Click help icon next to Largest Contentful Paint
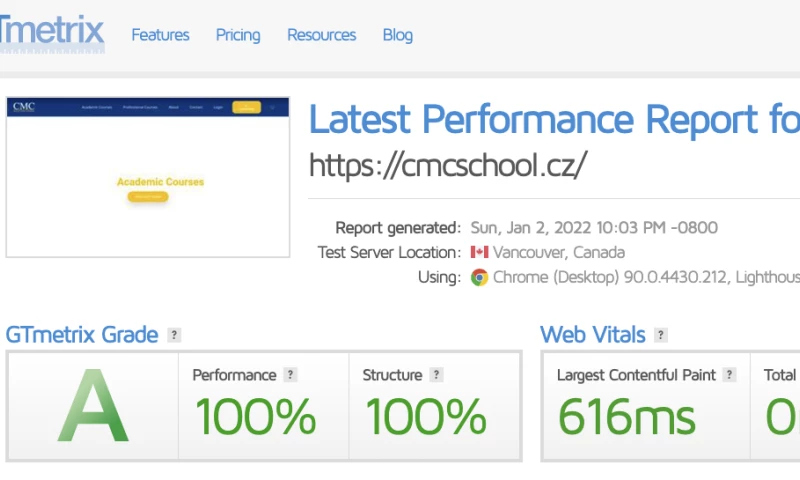 point(730,375)
